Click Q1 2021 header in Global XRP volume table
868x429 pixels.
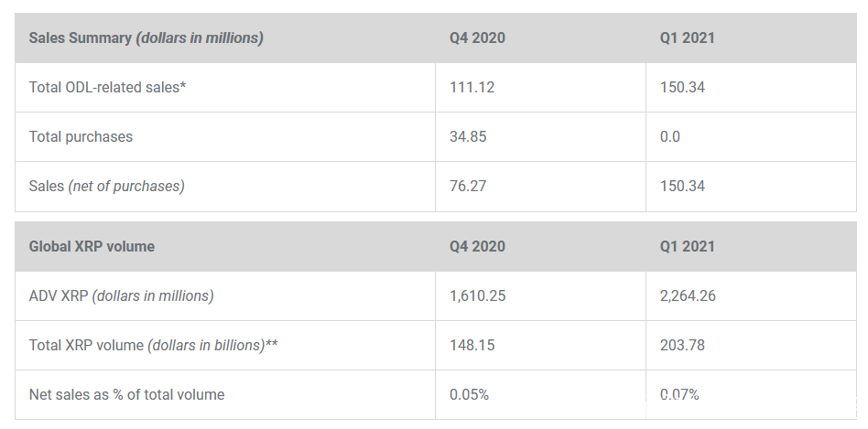click(687, 246)
